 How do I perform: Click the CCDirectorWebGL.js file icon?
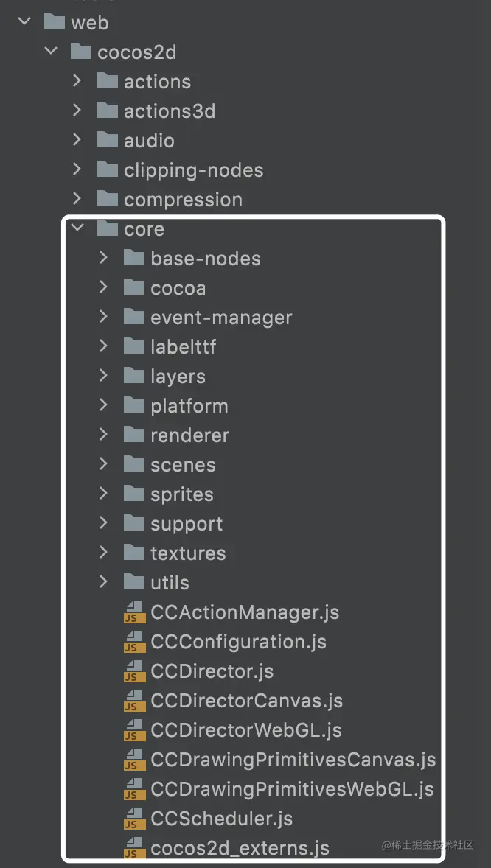pyautogui.click(x=132, y=730)
